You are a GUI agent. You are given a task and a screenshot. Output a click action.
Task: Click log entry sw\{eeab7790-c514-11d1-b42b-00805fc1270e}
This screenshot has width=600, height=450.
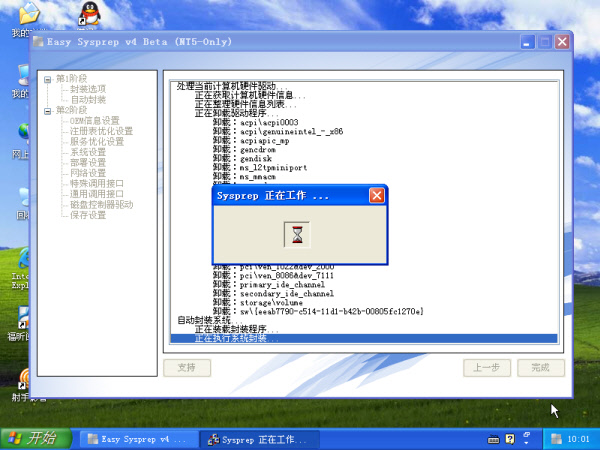click(318, 311)
